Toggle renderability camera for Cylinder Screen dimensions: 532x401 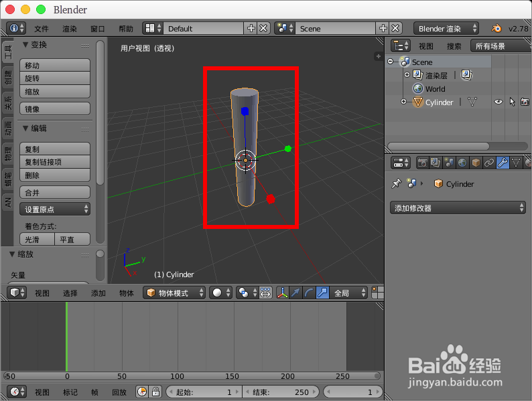525,102
